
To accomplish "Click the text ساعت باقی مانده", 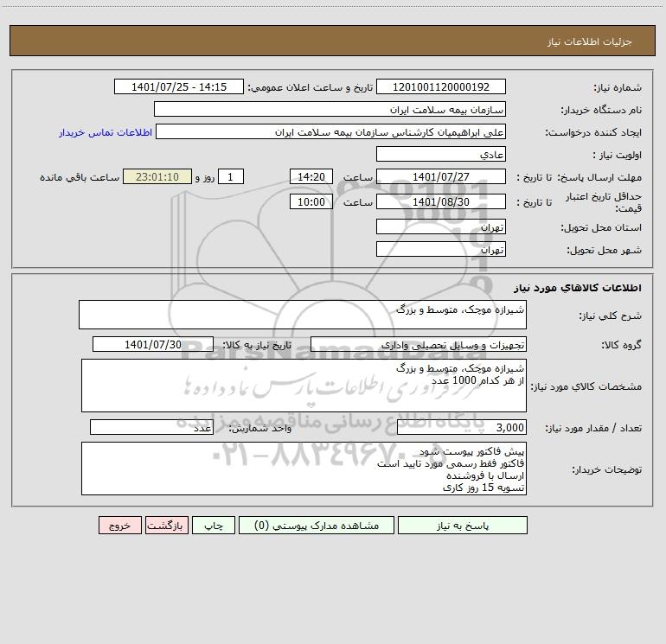I will [x=80, y=177].
